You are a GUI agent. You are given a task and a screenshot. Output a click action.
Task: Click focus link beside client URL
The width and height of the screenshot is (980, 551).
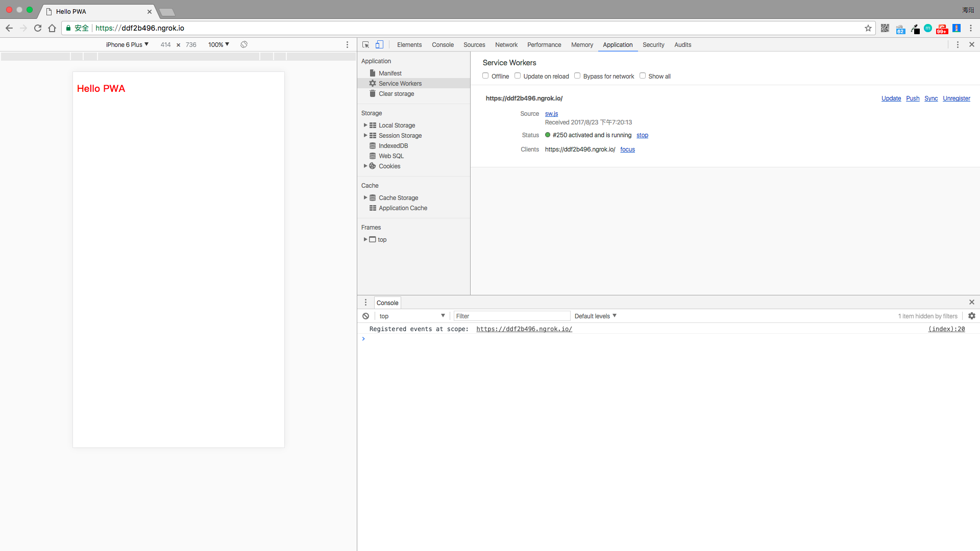(627, 149)
